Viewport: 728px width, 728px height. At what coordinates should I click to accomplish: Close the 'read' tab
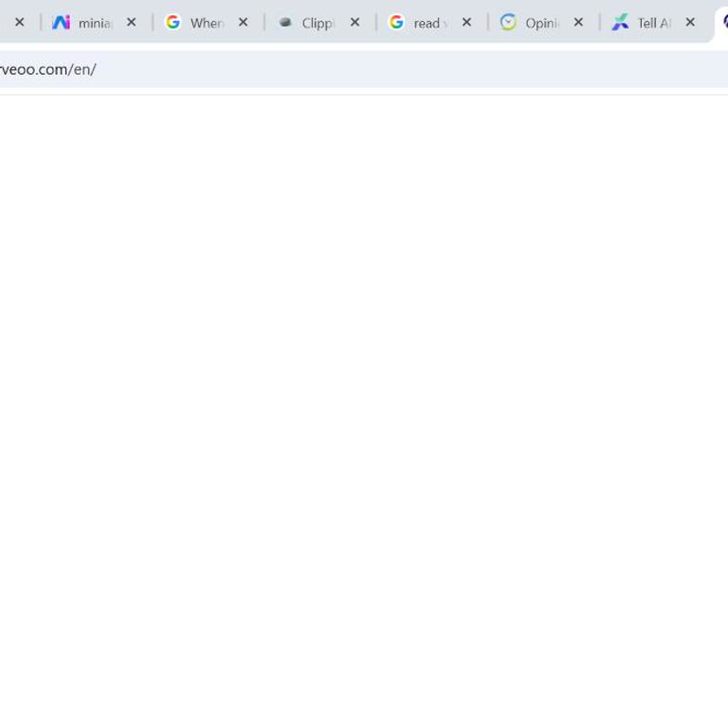466,23
